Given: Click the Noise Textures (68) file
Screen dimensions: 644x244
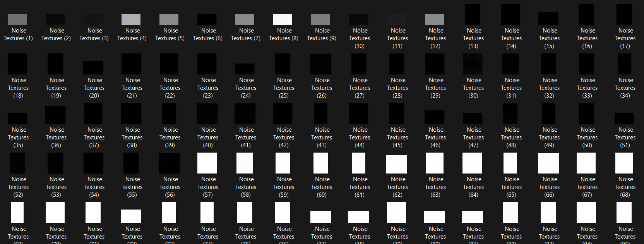Looking at the screenshot, I should (624, 163).
